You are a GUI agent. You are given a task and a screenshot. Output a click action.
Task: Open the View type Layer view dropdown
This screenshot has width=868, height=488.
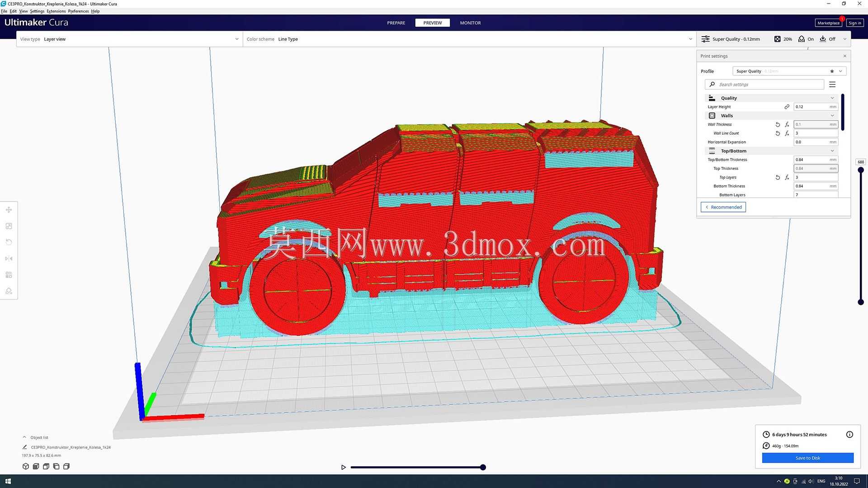tap(129, 39)
